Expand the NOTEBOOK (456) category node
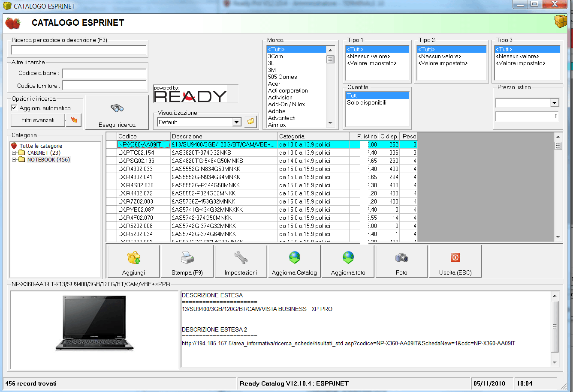 point(14,160)
